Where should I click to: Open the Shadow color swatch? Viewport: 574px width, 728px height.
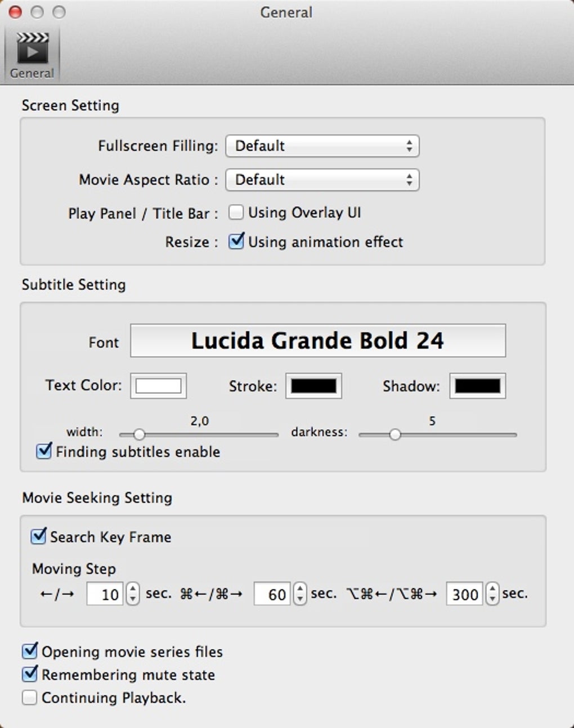click(x=477, y=386)
